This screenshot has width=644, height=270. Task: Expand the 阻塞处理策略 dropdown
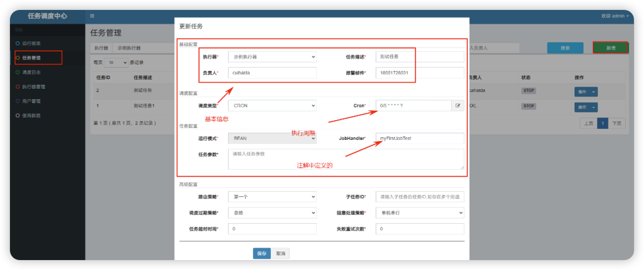pos(420,213)
